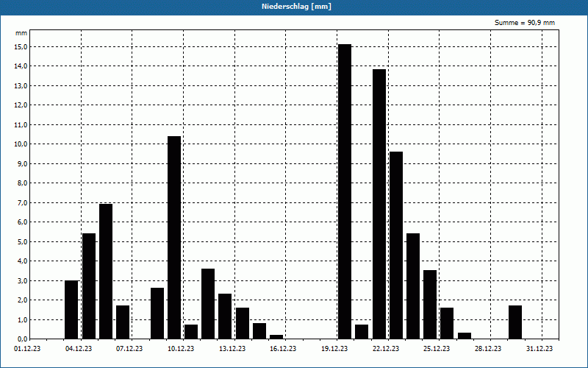Image resolution: width=588 pixels, height=368 pixels.
Task: Click the 01.12.23 date label
Action: 27,349
